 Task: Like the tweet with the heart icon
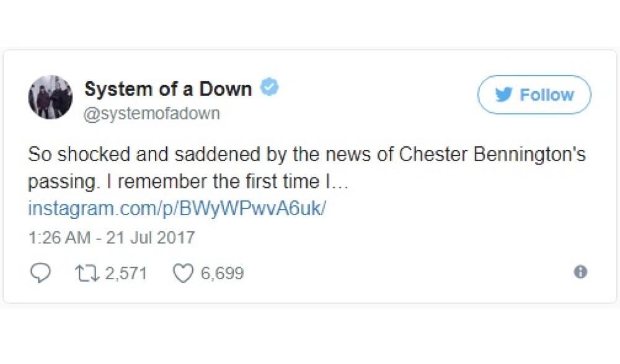click(x=182, y=273)
